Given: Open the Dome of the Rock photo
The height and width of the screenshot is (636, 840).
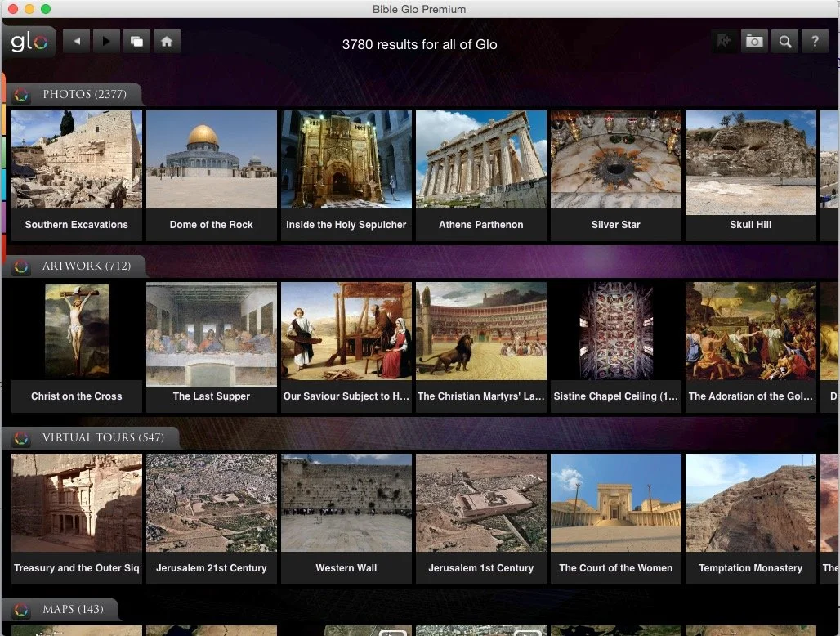Looking at the screenshot, I should coord(212,175).
